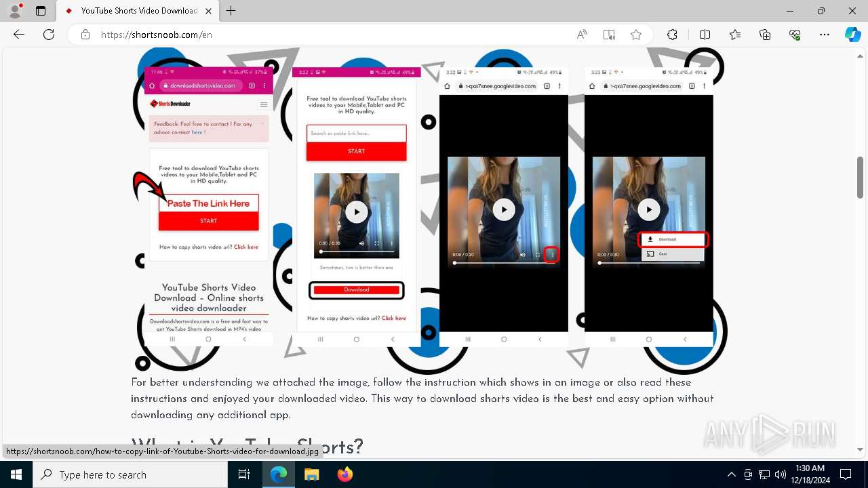
Task: Open the notification center icon
Action: (x=846, y=474)
